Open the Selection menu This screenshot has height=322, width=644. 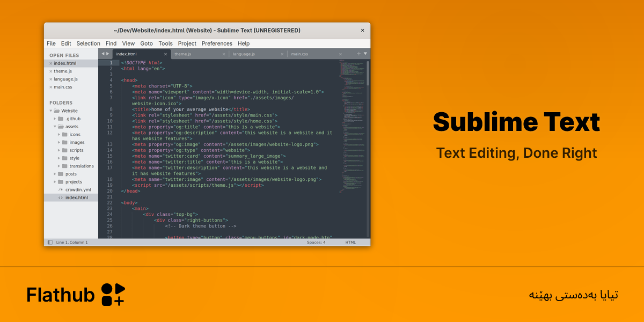(x=88, y=43)
